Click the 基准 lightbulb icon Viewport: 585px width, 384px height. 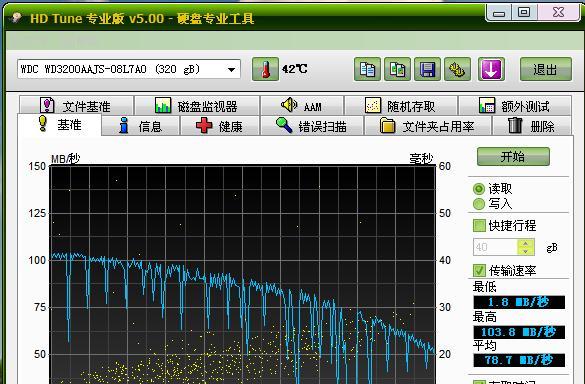43,124
